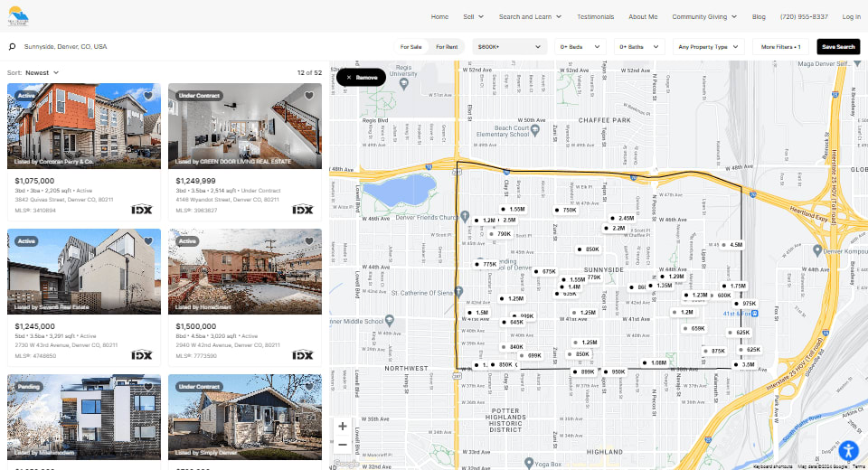Image resolution: width=868 pixels, height=470 pixels.
Task: Favorite the $1,075,000 listing with the heart
Action: click(148, 95)
